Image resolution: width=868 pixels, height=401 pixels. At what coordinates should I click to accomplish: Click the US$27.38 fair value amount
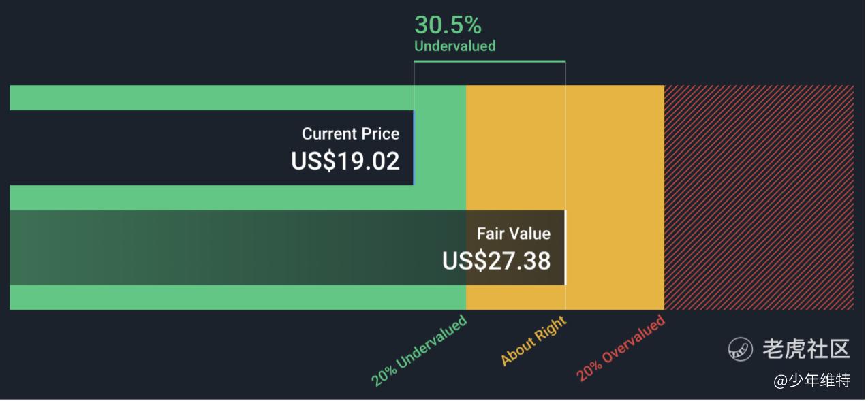[x=496, y=261]
